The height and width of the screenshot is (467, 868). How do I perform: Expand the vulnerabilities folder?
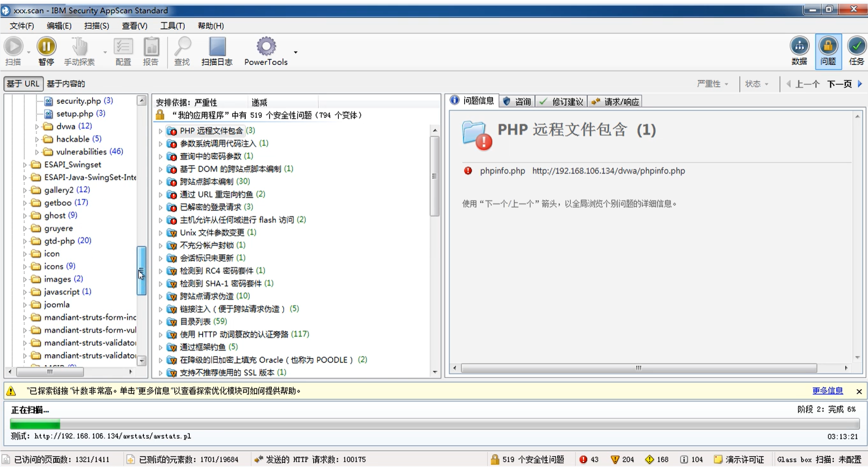37,152
